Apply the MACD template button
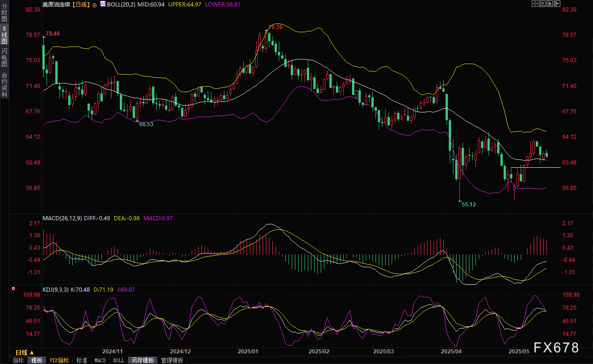Image resolution: width=593 pixels, height=364 pixels. [100, 360]
